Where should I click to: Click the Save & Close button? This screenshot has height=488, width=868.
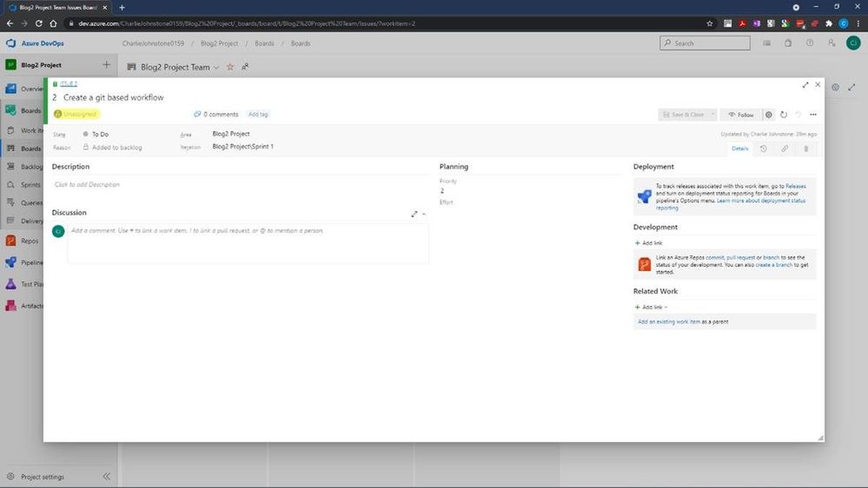[x=683, y=115]
